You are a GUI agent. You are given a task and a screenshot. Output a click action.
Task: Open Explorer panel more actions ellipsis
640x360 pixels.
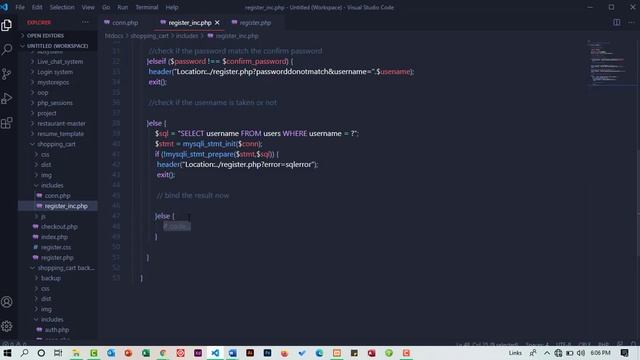pyautogui.click(x=85, y=22)
